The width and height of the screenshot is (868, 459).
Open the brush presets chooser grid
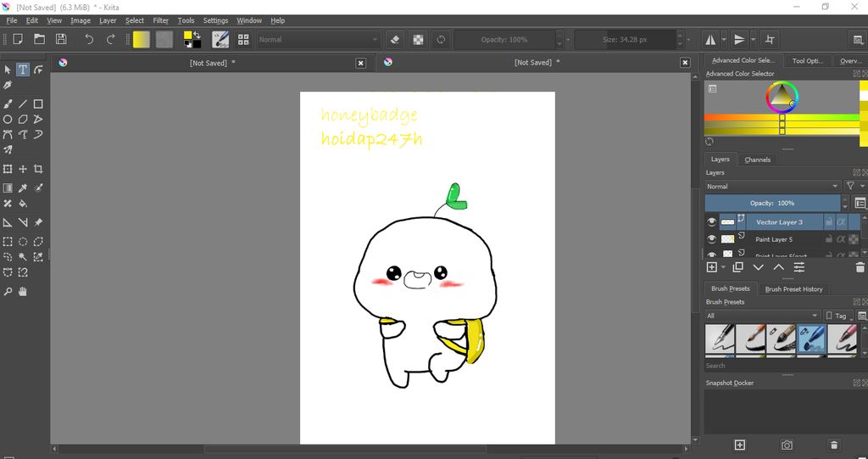(x=243, y=39)
